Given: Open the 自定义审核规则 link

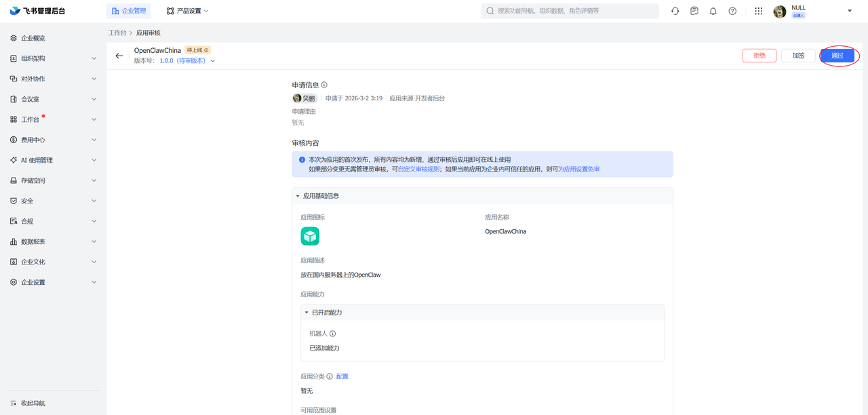Looking at the screenshot, I should click(x=418, y=170).
